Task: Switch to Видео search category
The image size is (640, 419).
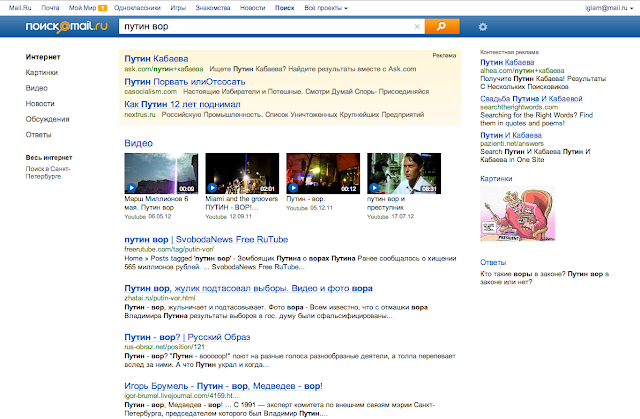Action: tap(36, 88)
